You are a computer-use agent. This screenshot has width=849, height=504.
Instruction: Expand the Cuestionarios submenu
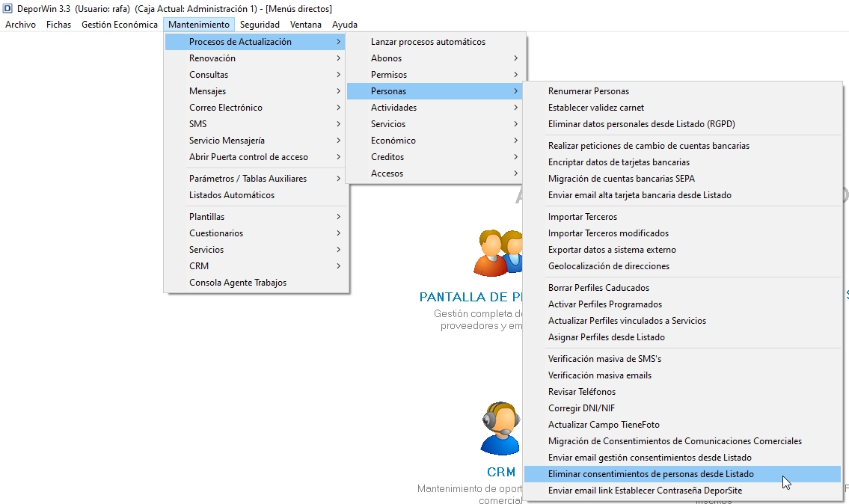[257, 233]
